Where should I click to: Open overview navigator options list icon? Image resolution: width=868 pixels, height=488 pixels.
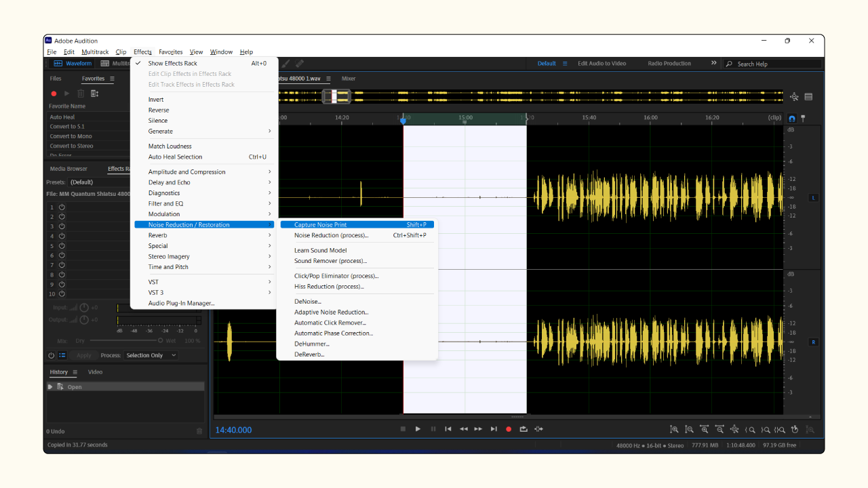click(808, 97)
